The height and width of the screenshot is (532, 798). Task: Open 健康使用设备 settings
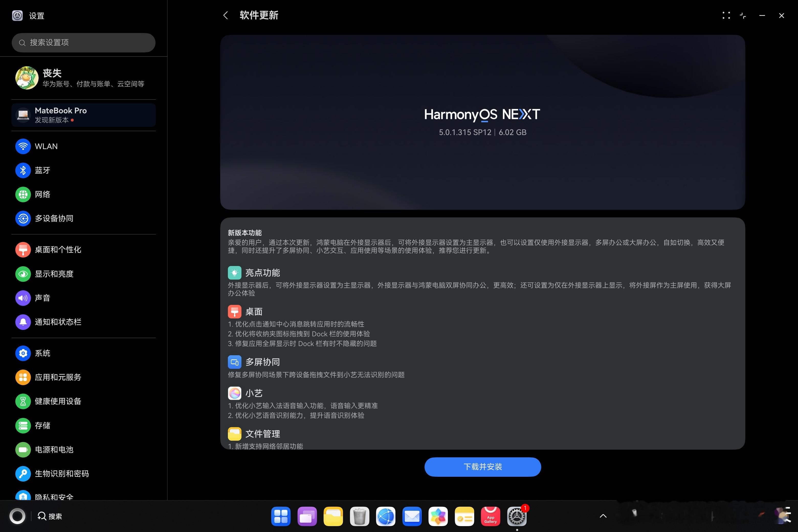pos(83,401)
